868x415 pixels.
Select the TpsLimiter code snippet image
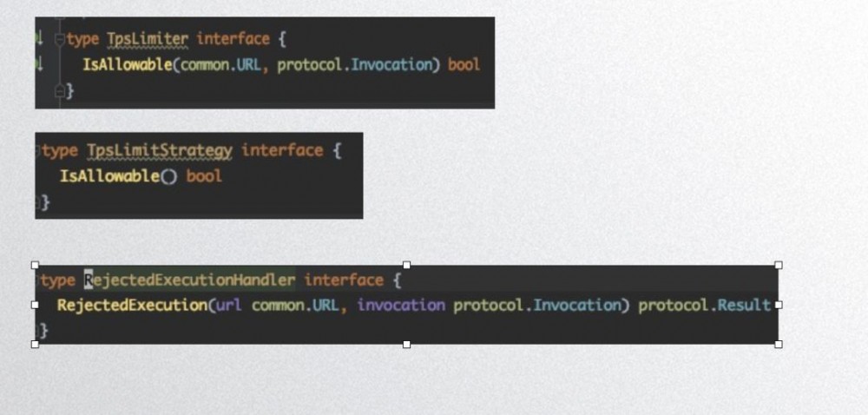pos(347,87)
